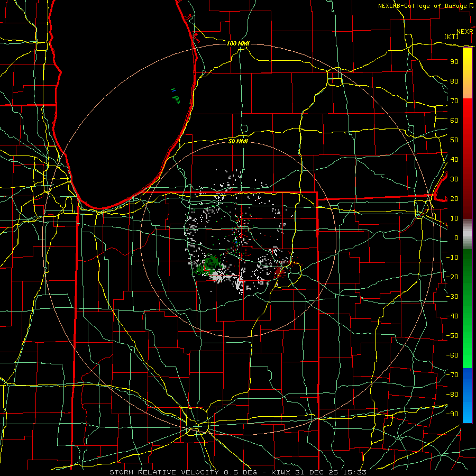Click the positive 70 knot scale label
Image resolution: width=476 pixels, height=476 pixels.
click(454, 101)
